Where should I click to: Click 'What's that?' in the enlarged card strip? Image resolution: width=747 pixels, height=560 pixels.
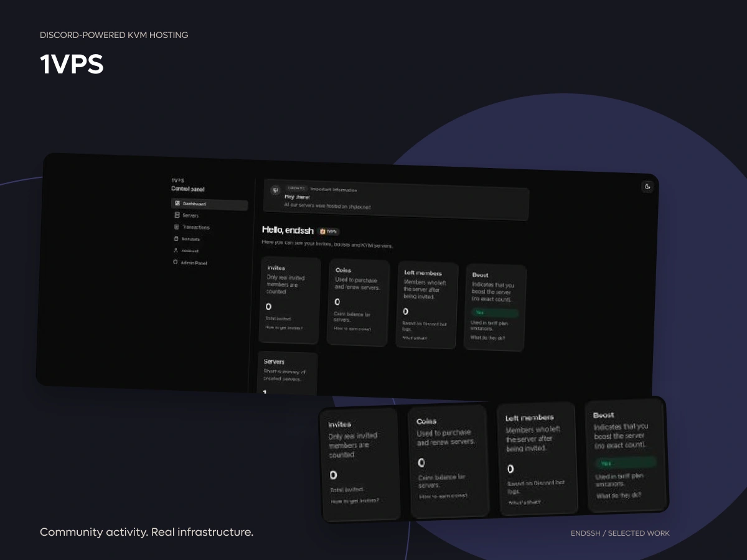524,502
